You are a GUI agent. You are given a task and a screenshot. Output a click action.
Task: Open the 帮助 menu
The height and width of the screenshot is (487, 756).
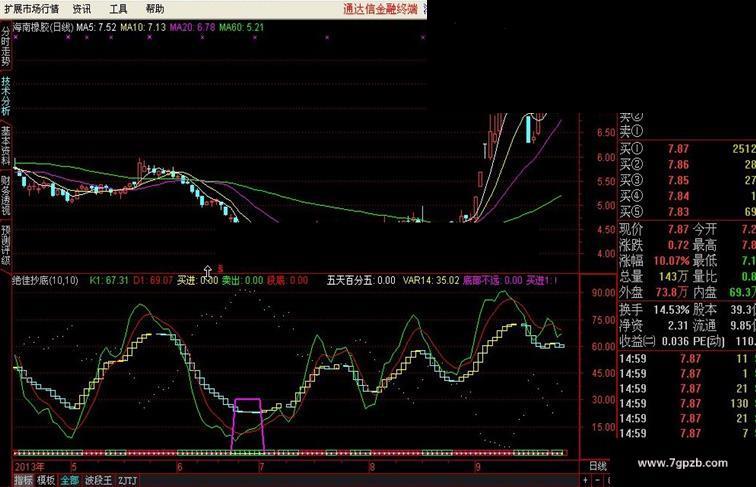(x=155, y=9)
